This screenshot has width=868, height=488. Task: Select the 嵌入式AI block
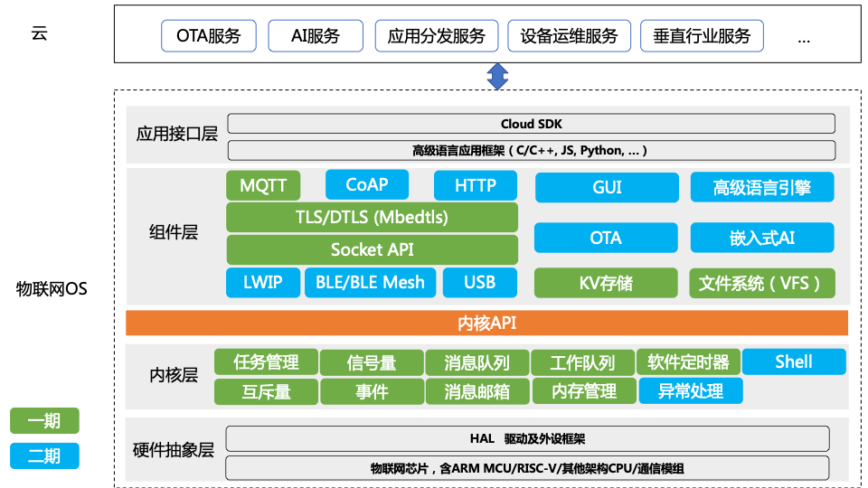762,238
